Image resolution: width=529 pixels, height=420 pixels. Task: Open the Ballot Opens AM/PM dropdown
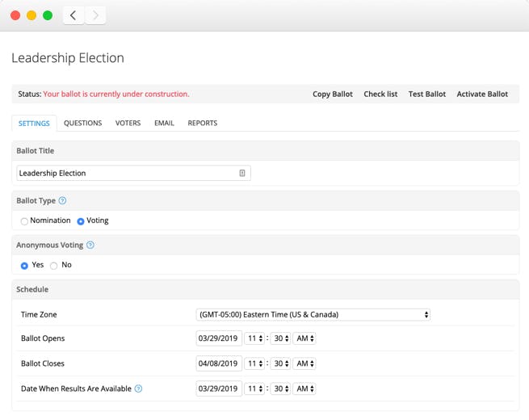(x=304, y=338)
